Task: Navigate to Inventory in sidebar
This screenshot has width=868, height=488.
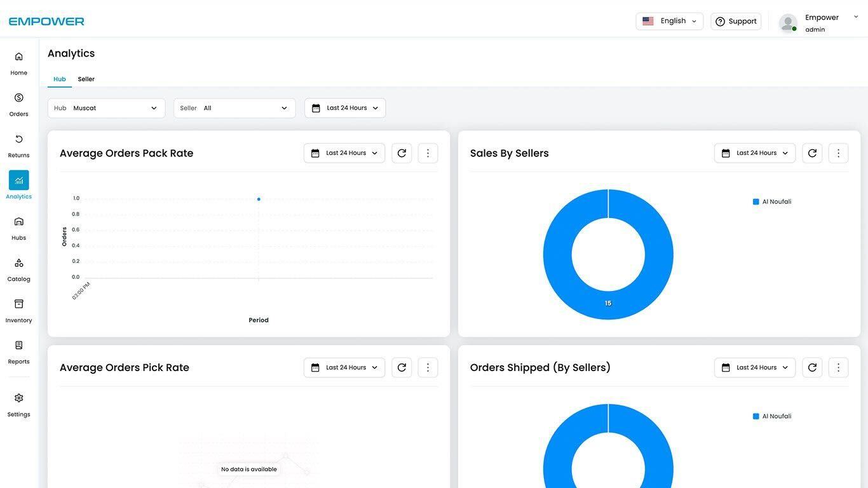Action: tap(18, 310)
